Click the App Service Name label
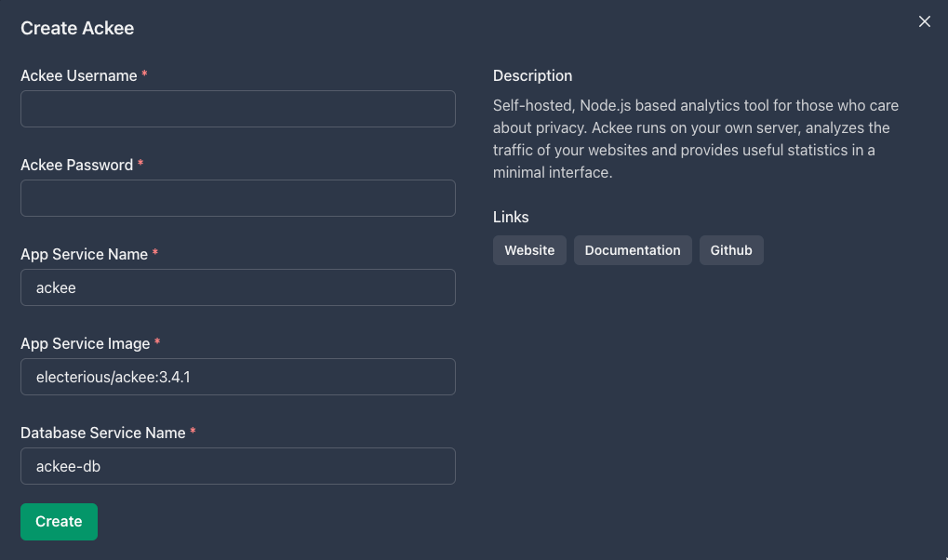 [x=84, y=255]
